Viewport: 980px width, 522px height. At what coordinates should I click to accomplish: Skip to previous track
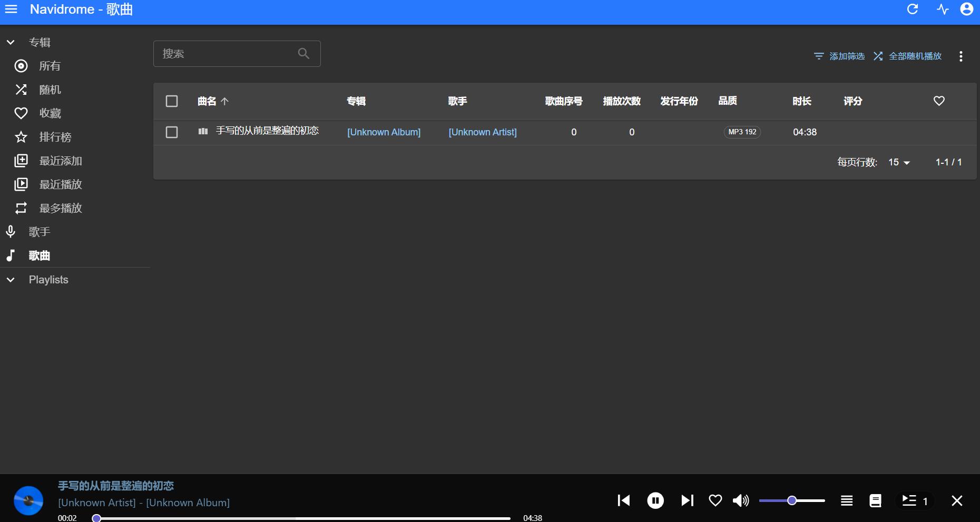click(x=624, y=500)
